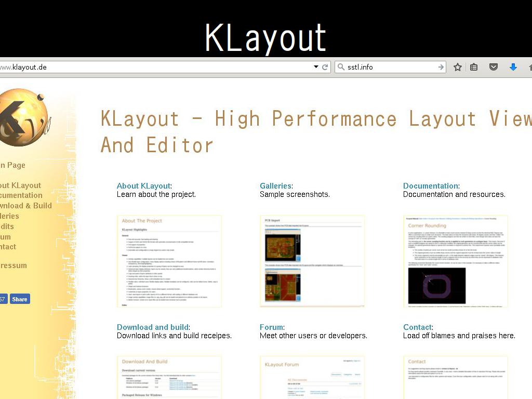Viewport: 532px width, 399px height.
Task: Choose Download & Build in the sidebar
Action: click(x=26, y=206)
